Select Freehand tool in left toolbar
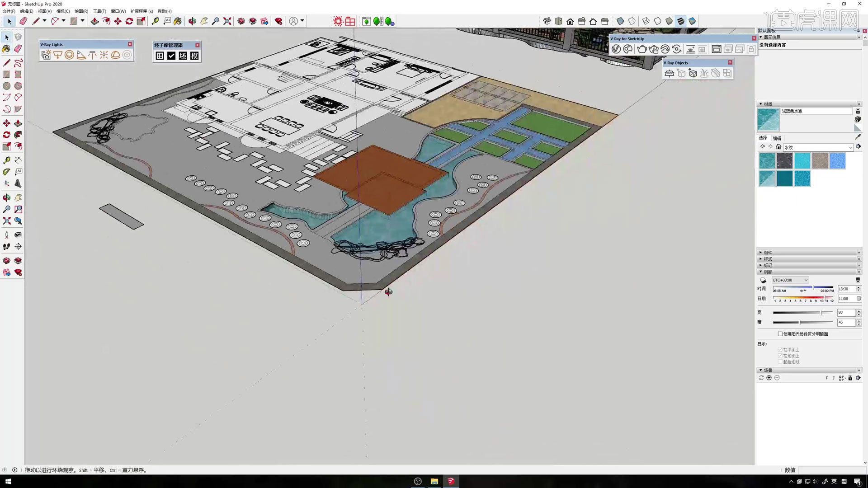This screenshot has height=488, width=868. tap(18, 63)
